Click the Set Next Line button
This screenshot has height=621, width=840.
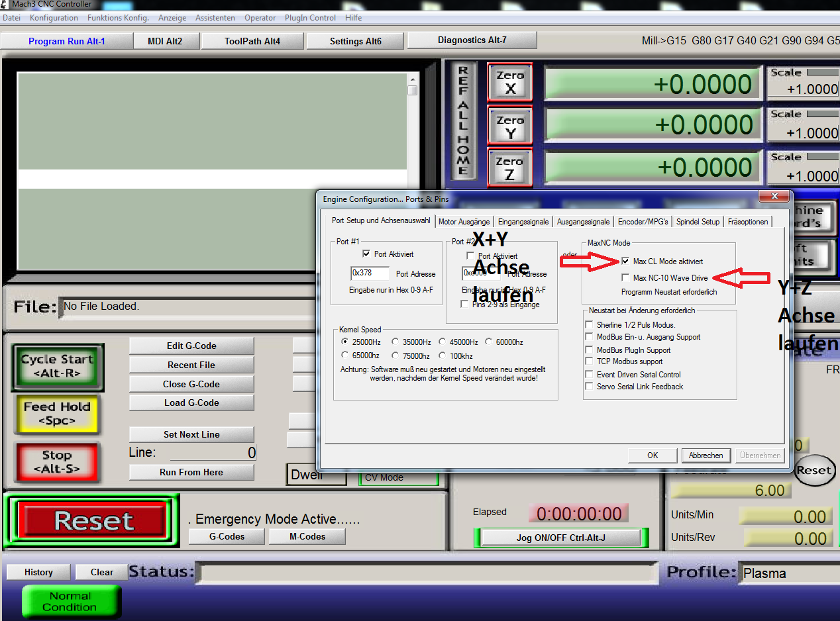coord(191,434)
